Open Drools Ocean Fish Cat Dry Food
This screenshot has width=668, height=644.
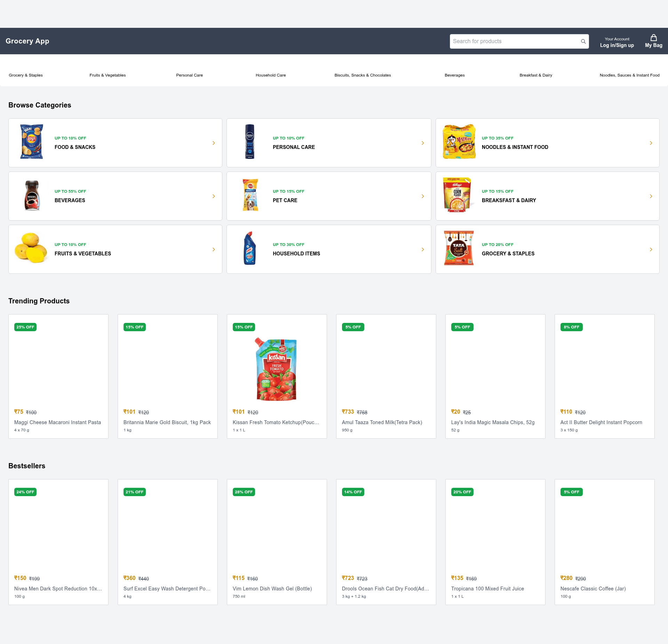click(x=385, y=589)
